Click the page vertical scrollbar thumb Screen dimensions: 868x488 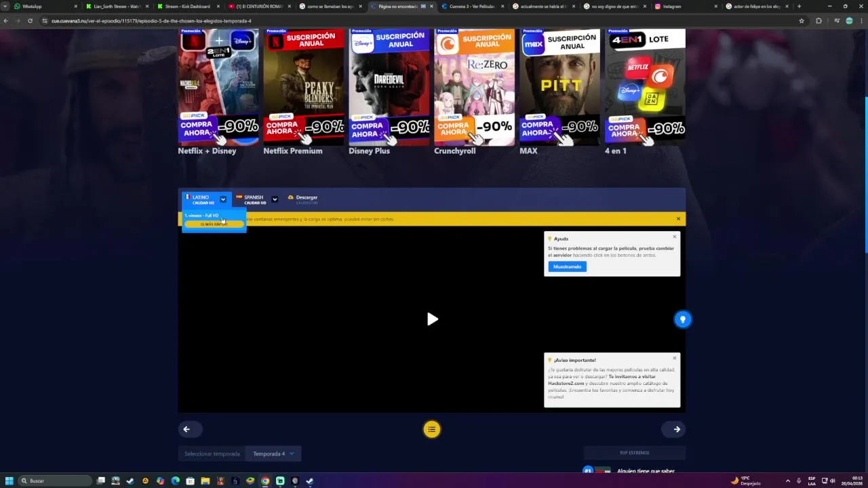[866, 175]
